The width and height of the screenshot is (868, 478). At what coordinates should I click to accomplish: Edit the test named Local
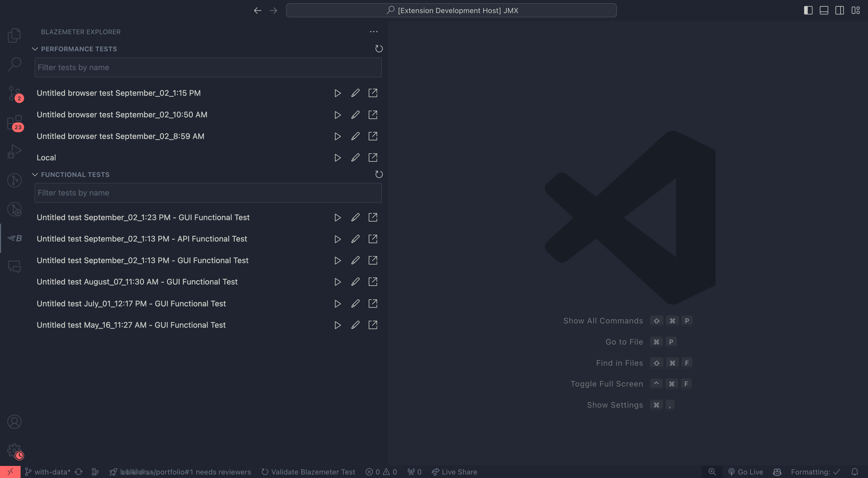pyautogui.click(x=355, y=158)
